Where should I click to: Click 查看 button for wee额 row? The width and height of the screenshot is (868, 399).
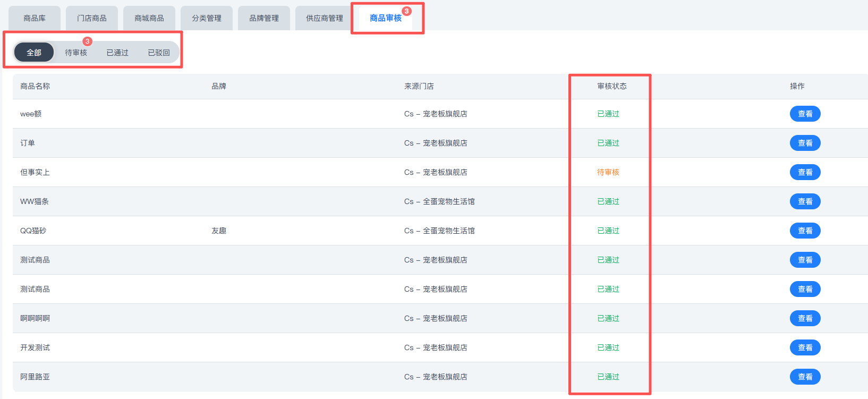[805, 114]
